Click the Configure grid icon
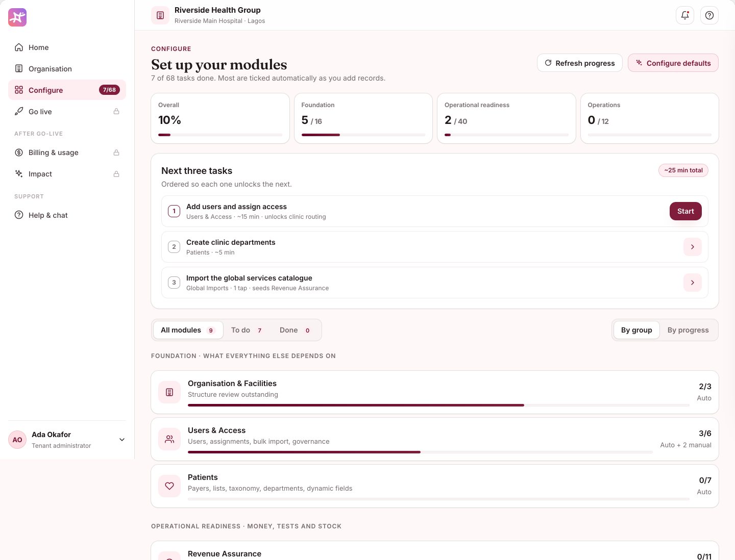The image size is (735, 560). click(19, 90)
